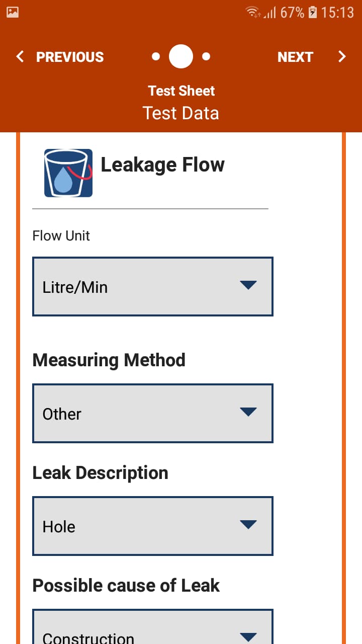The height and width of the screenshot is (644, 362).
Task: Tap the cellular signal strength icon
Action: click(270, 12)
